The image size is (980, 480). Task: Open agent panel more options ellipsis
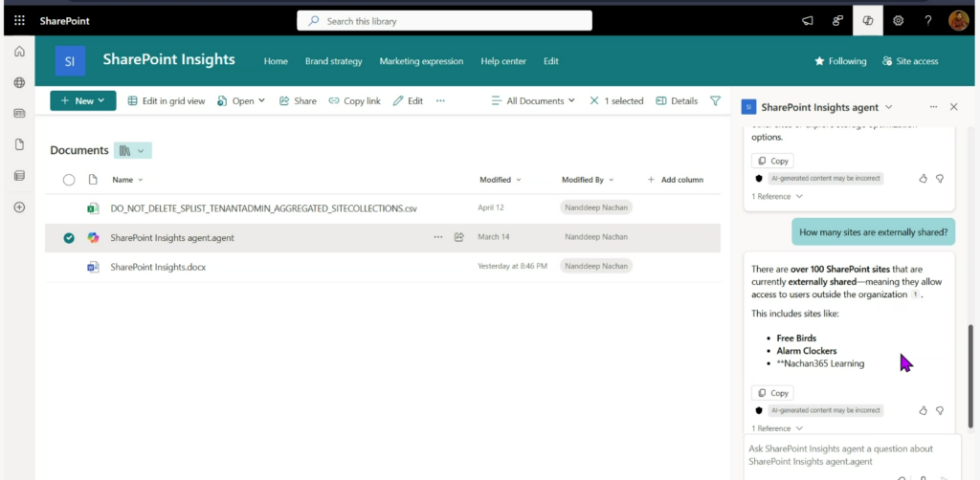click(933, 107)
